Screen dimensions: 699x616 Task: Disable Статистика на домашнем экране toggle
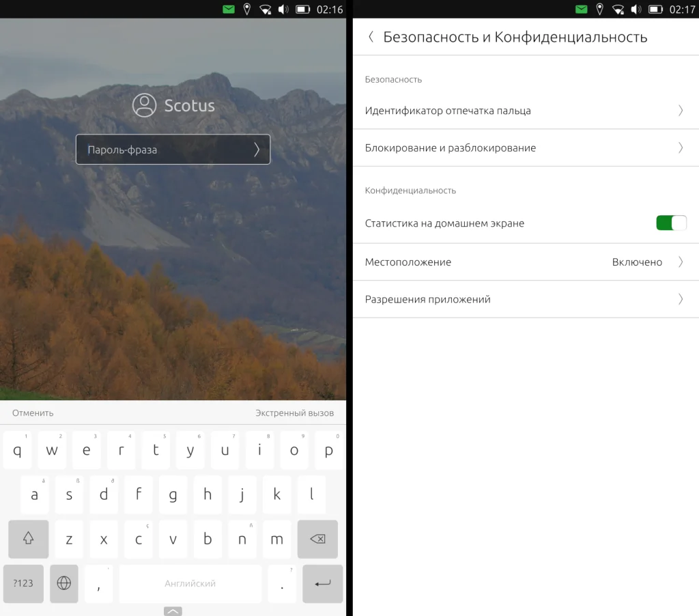[671, 223]
